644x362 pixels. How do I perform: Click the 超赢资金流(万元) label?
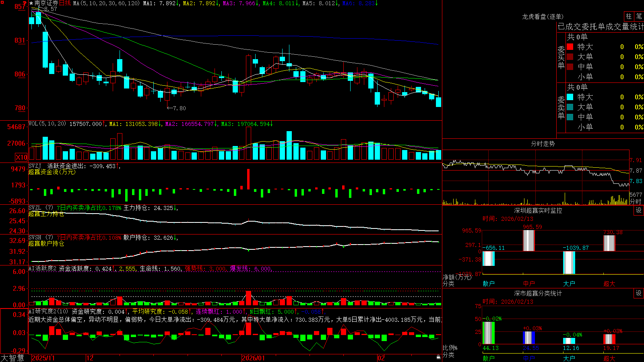pos(52,172)
